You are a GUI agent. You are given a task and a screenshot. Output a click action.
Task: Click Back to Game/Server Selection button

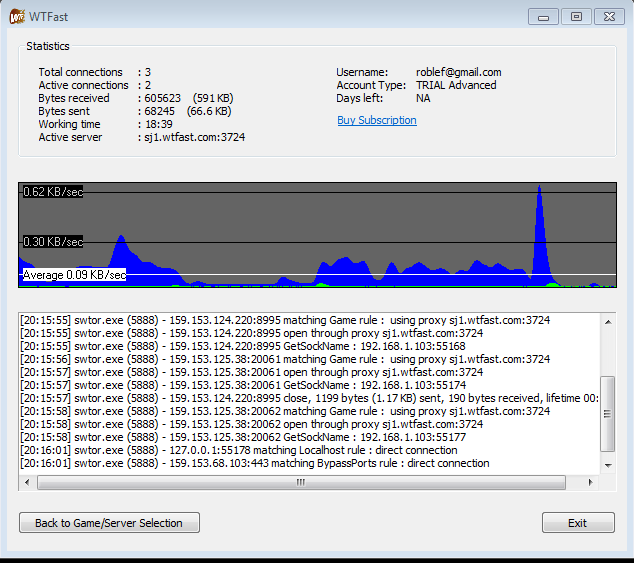pos(109,523)
